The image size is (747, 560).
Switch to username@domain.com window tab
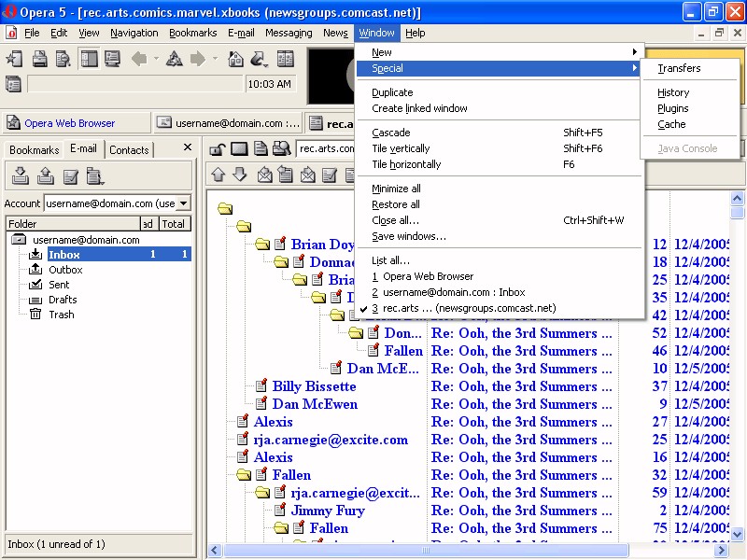coord(229,123)
